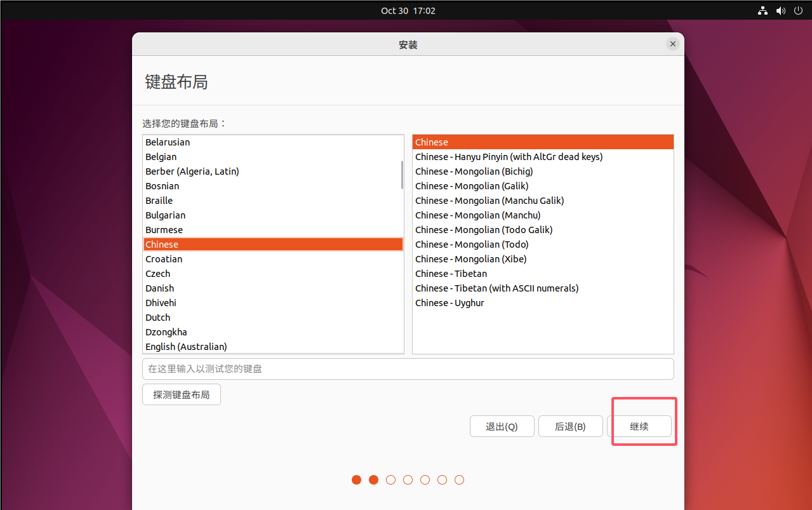Select plain Chinese variant in right list
Viewport: 812px width, 510px height.
[x=543, y=142]
